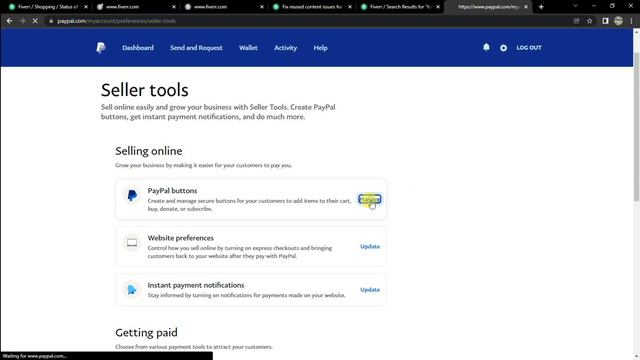Click Update for Instant payment notifications

(370, 290)
